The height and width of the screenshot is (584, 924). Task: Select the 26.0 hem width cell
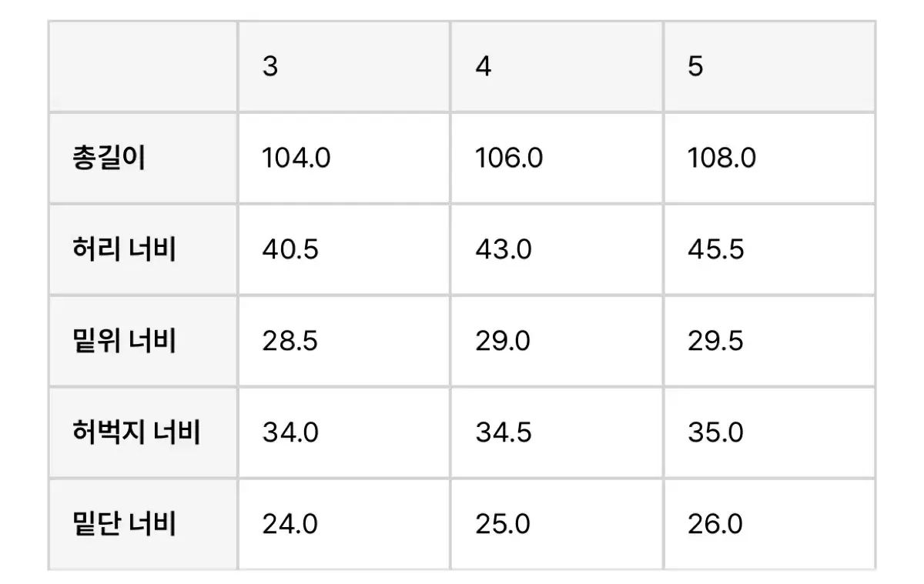[770, 524]
